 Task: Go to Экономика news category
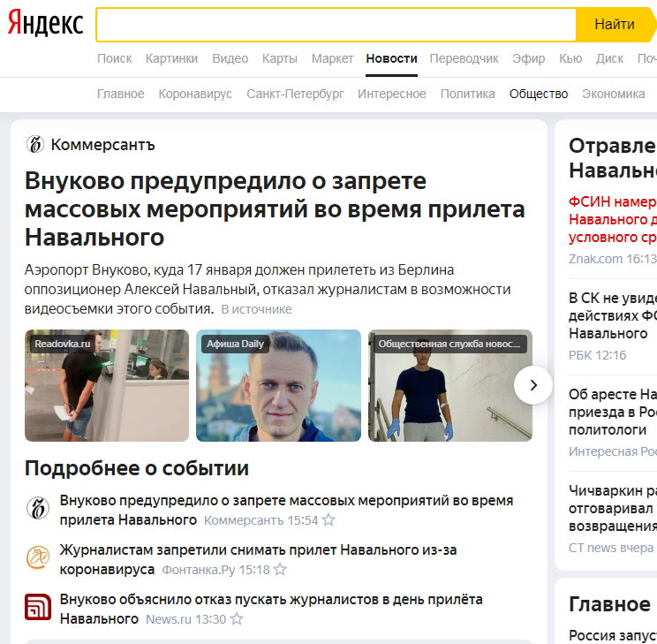(x=614, y=94)
